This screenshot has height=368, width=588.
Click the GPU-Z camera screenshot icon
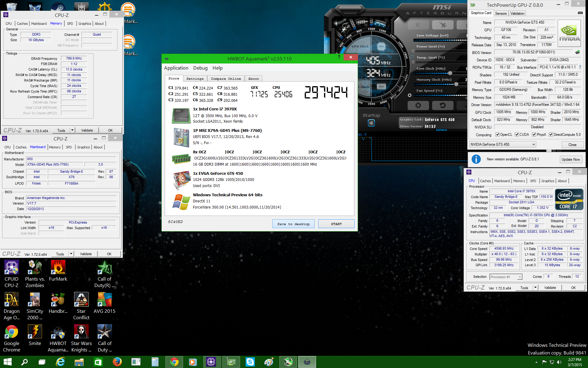click(x=580, y=13)
